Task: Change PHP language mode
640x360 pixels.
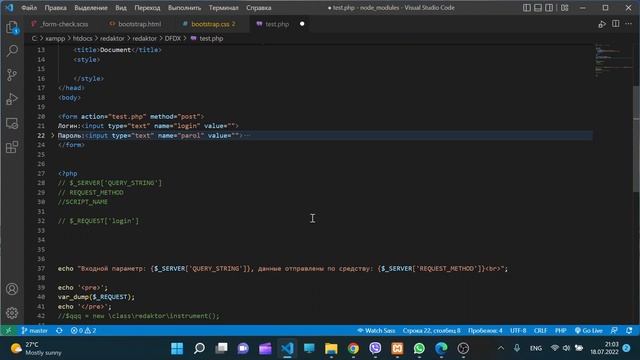Action: click(560, 331)
